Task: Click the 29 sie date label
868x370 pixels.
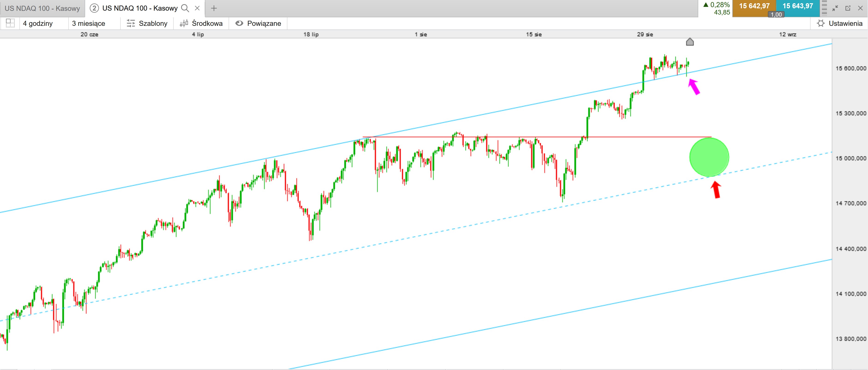Action: [645, 34]
